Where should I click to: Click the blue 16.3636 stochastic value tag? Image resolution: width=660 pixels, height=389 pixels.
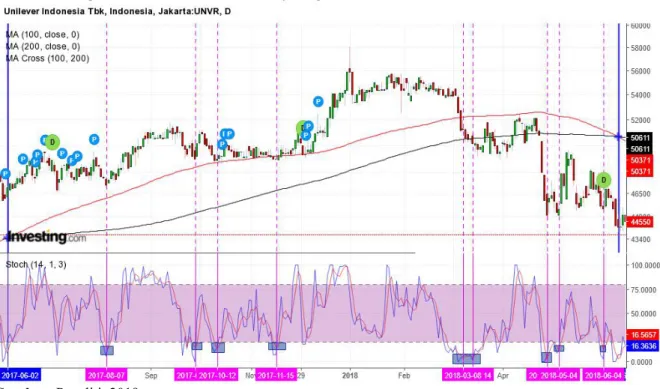point(643,346)
